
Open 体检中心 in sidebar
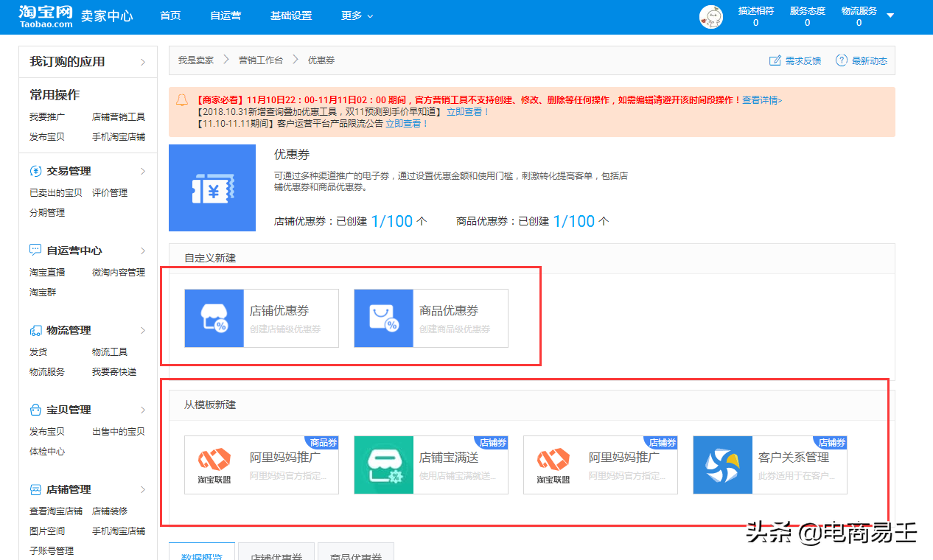(47, 451)
